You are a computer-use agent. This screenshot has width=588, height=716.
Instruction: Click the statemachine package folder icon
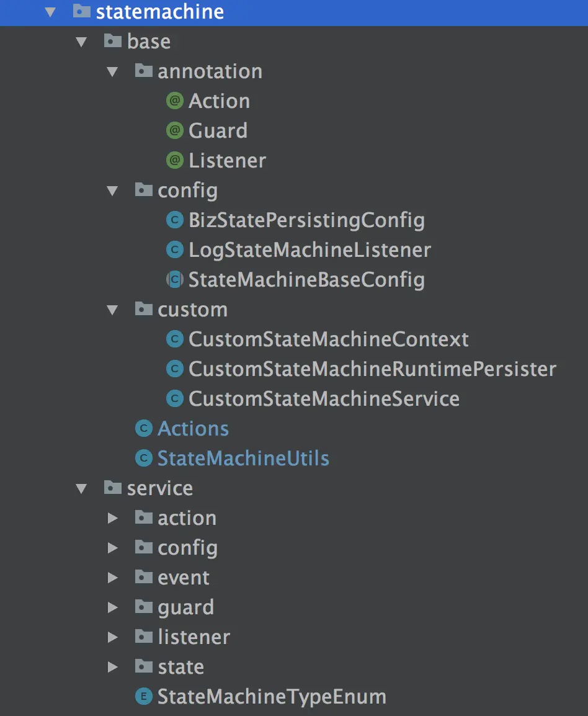(82, 12)
